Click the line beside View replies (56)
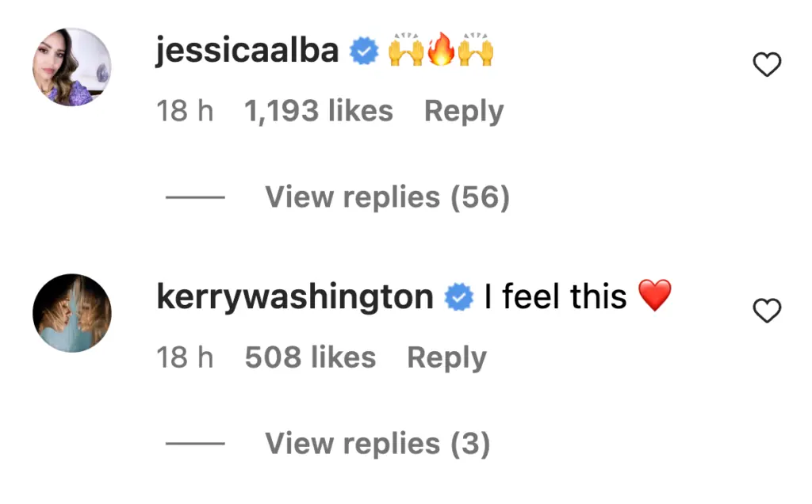The width and height of the screenshot is (812, 504). 195,197
